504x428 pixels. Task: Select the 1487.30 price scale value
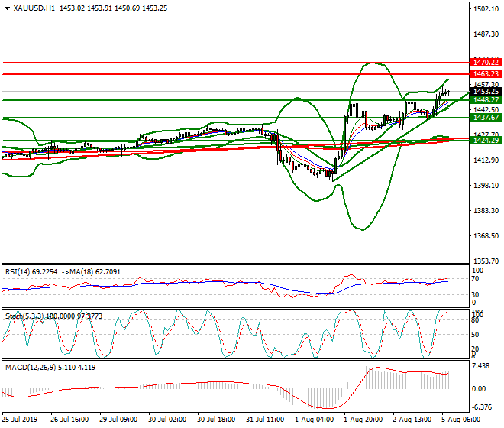tap(486, 34)
